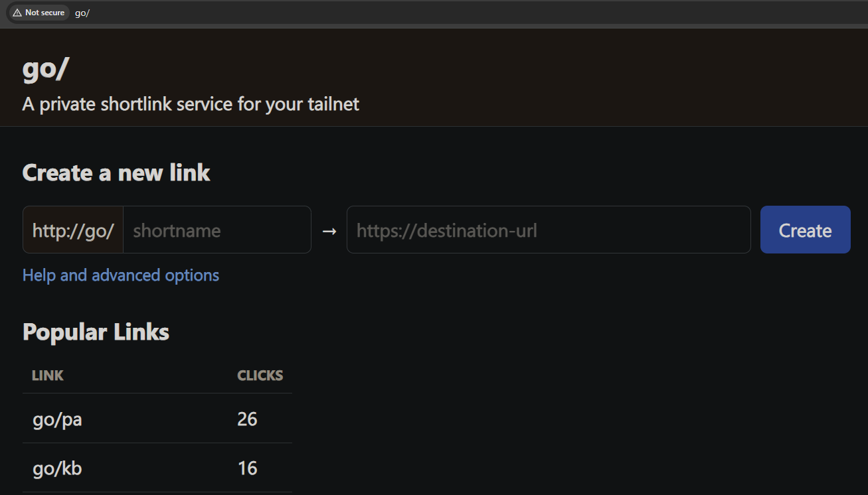Viewport: 868px width, 495px height.
Task: Open the Not secure site information panel
Action: (38, 12)
